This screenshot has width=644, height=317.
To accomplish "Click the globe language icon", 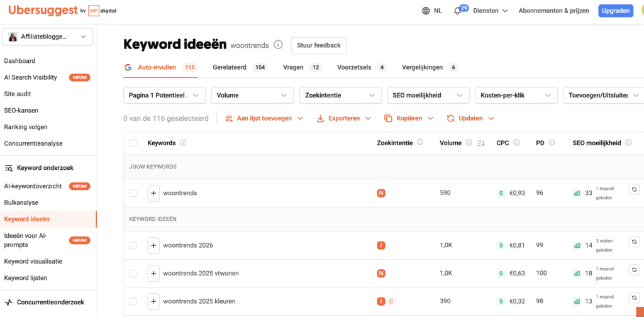I will coord(426,11).
